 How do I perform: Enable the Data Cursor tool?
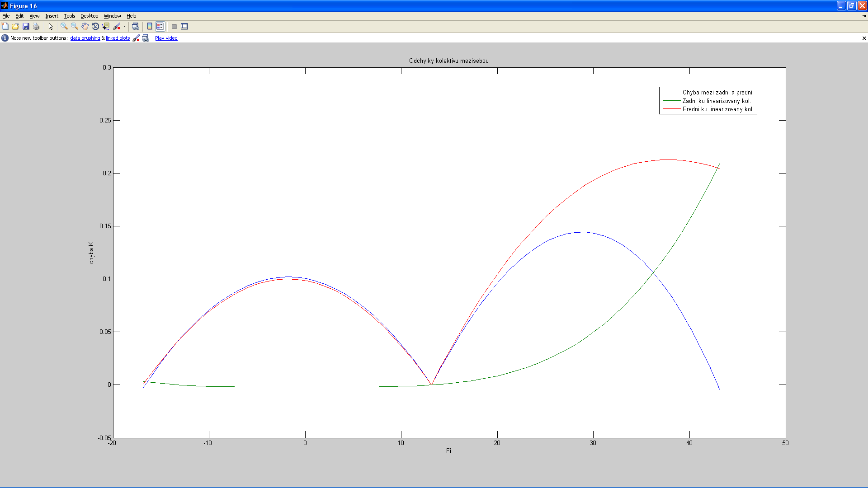pyautogui.click(x=106, y=26)
